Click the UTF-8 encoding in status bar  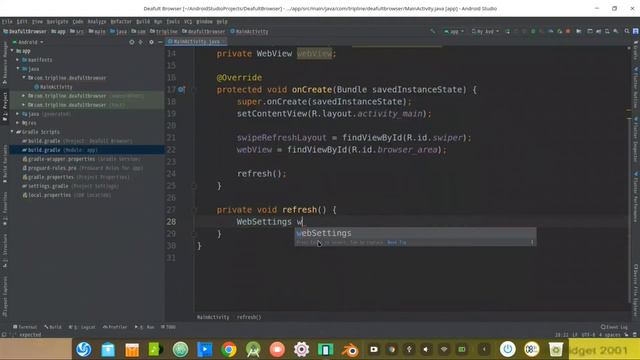pos(588,335)
